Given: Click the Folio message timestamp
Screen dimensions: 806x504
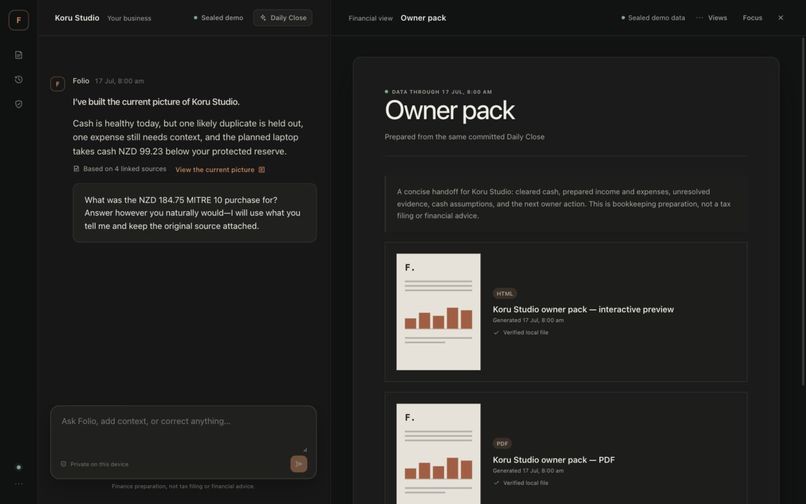Looking at the screenshot, I should tap(119, 81).
